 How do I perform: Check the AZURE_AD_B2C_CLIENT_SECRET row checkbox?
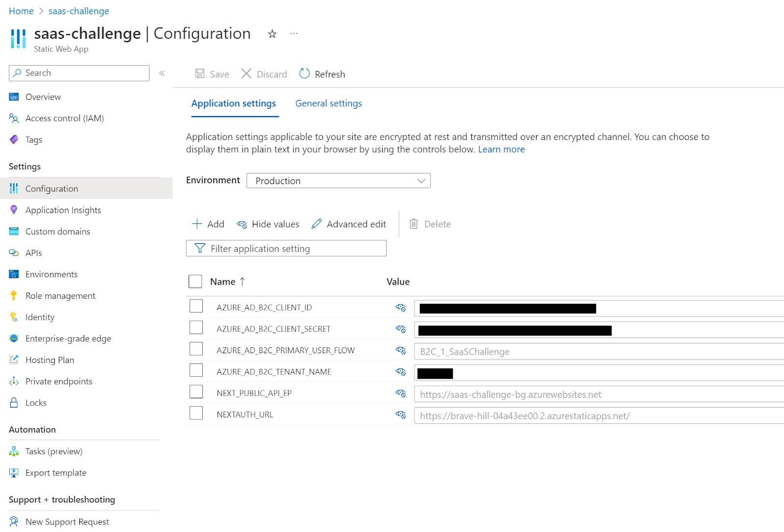tap(196, 327)
